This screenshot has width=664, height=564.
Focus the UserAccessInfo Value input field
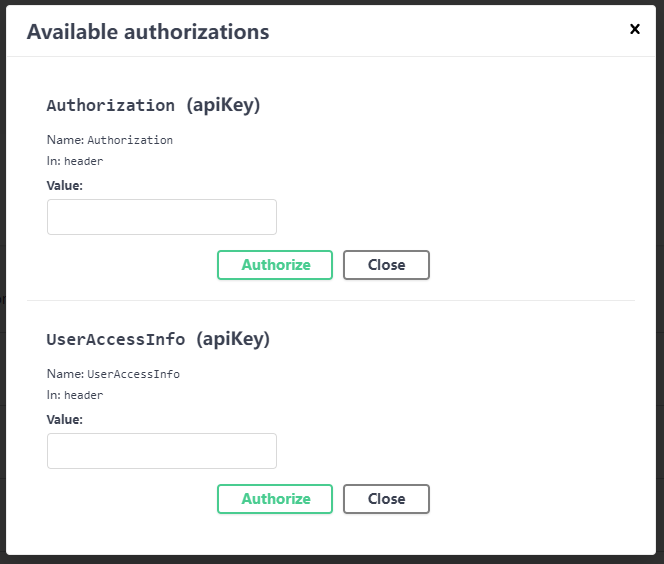click(162, 451)
